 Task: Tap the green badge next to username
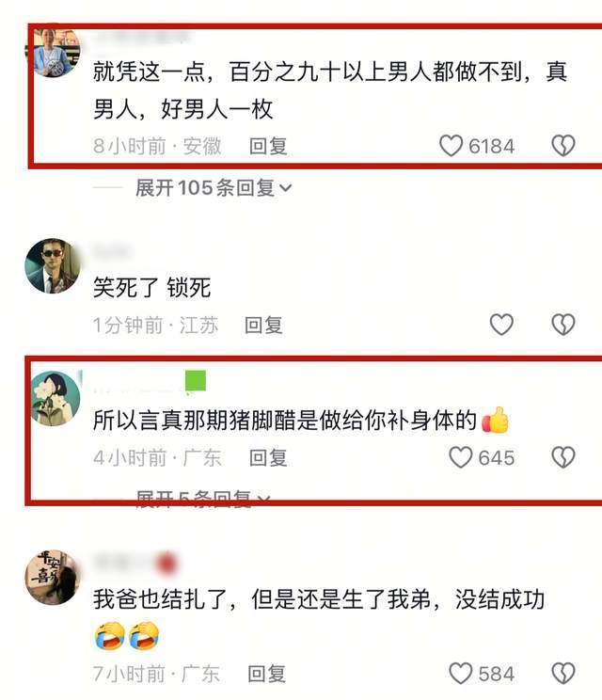click(196, 381)
